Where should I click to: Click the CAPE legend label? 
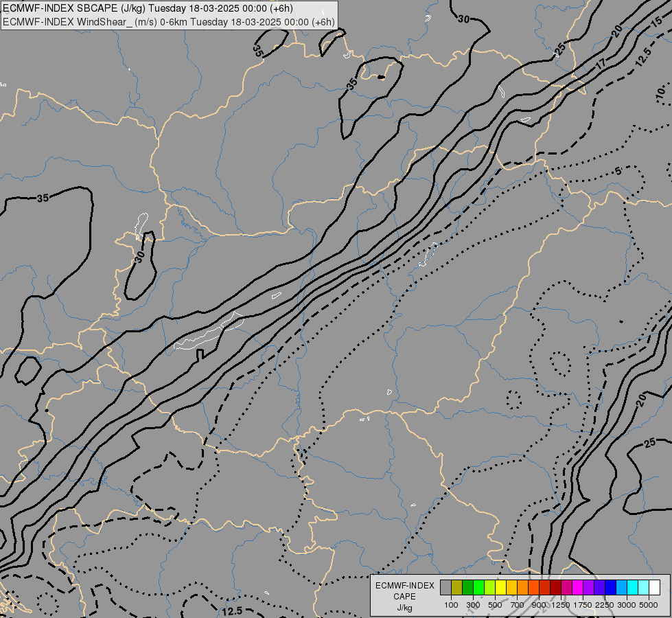click(x=404, y=597)
